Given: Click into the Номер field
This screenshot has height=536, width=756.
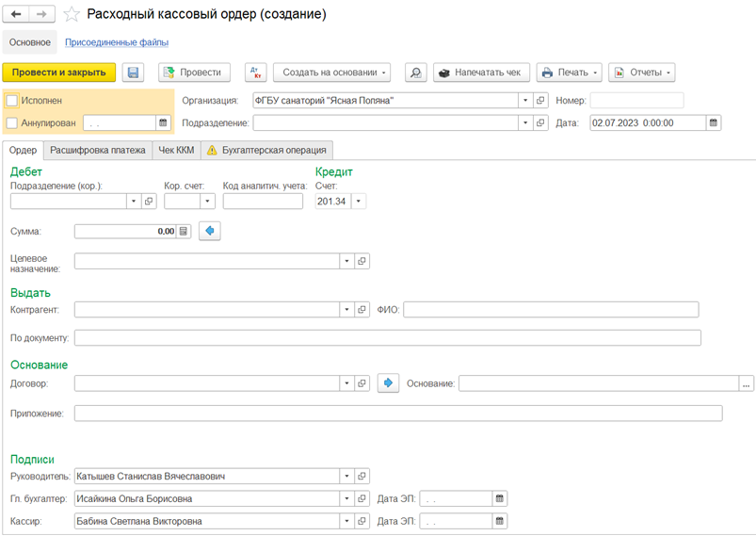Looking at the screenshot, I should tap(637, 101).
